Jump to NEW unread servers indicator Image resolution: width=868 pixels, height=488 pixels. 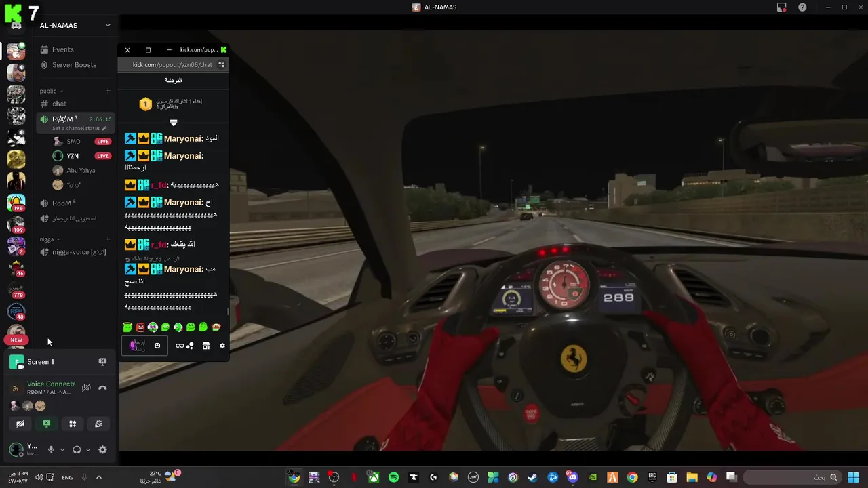[16, 340]
